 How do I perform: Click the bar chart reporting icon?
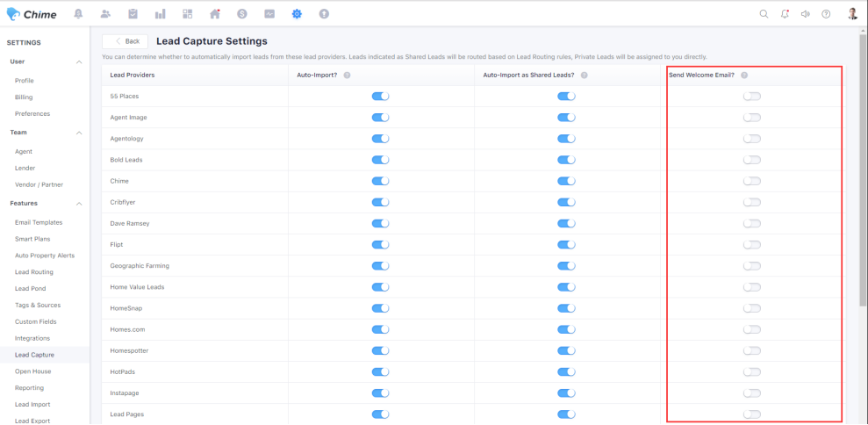(x=161, y=14)
